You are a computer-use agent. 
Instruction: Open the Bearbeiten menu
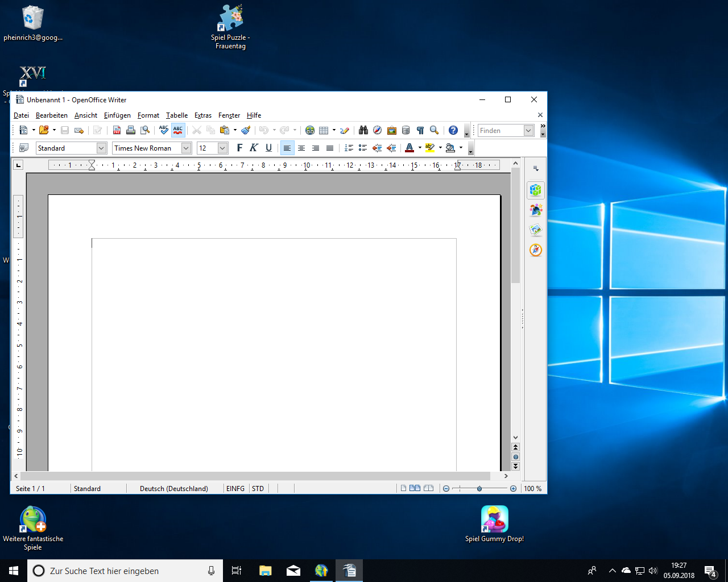point(52,115)
